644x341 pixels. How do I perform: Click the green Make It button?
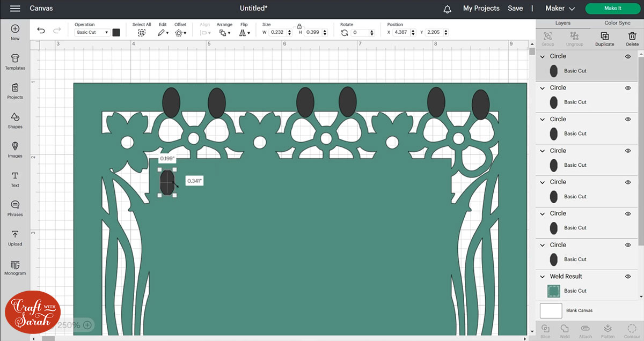[612, 9]
